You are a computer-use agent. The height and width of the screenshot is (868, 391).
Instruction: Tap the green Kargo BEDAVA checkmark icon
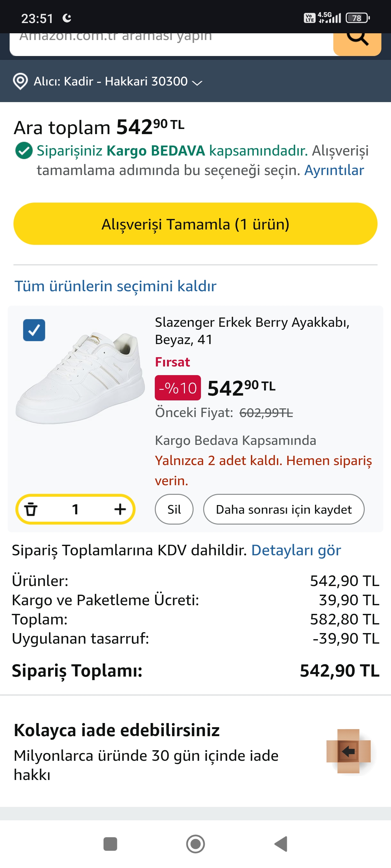point(24,151)
